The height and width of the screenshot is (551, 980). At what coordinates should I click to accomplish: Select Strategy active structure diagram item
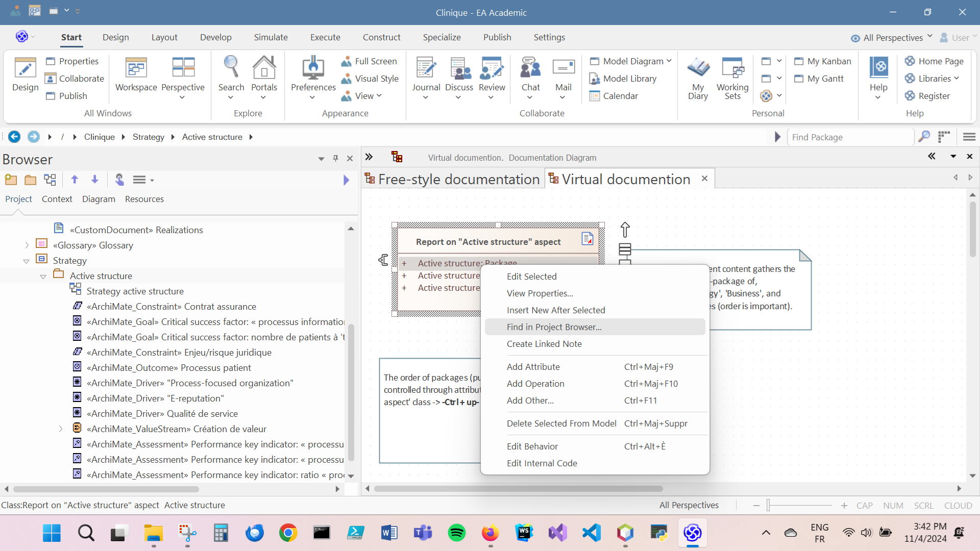[x=135, y=291]
